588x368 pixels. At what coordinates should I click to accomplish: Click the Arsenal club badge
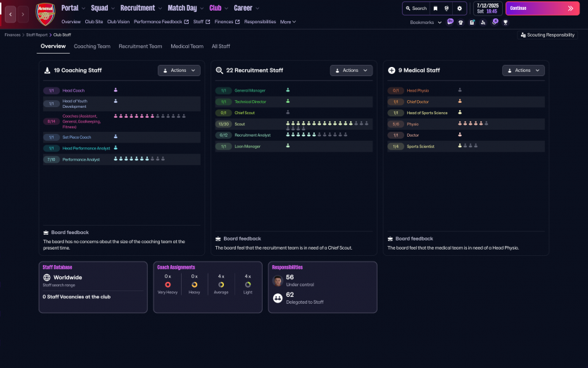[x=45, y=14]
